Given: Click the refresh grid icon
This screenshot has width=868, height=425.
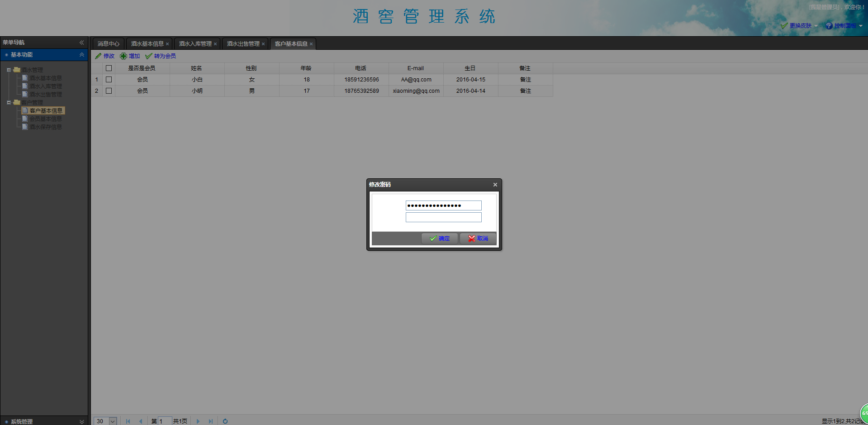Looking at the screenshot, I should [x=225, y=421].
